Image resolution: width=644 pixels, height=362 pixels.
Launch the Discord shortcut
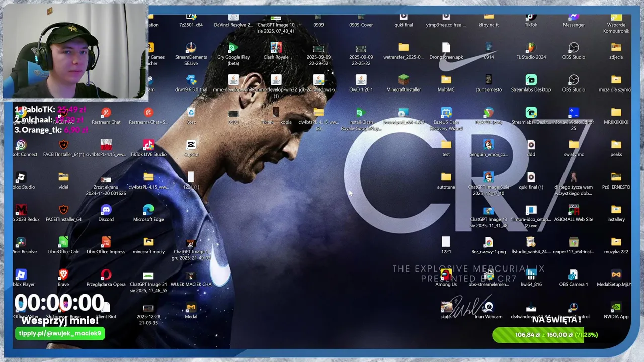click(x=106, y=213)
